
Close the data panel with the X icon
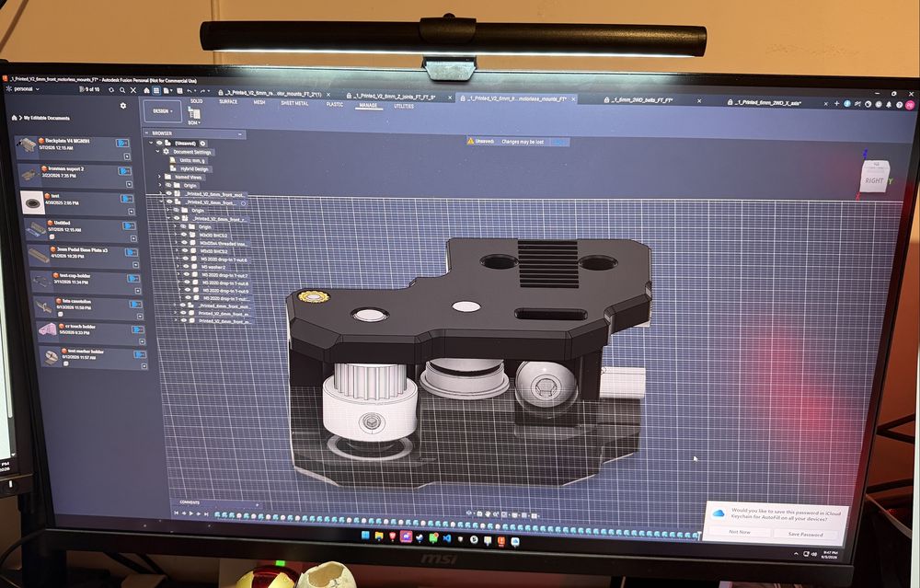(x=133, y=90)
